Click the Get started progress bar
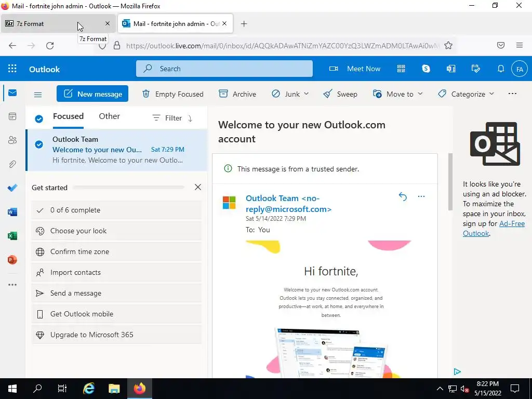532x399 pixels. [x=129, y=187]
